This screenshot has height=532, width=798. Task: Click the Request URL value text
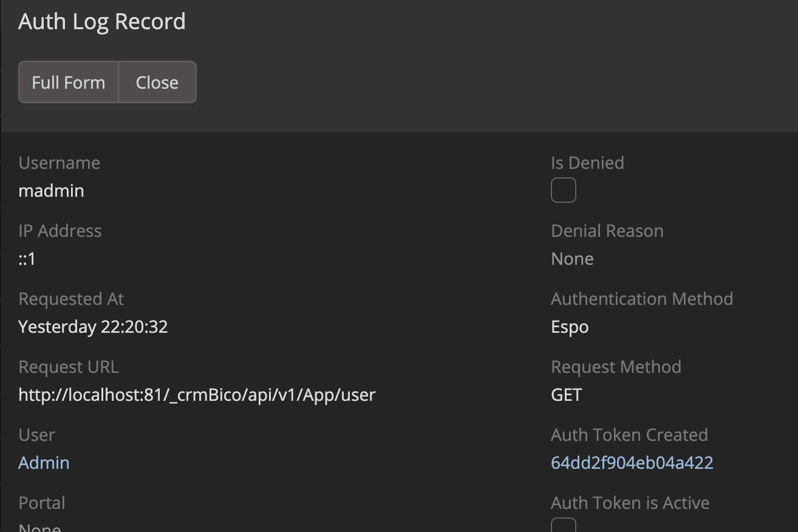pos(197,395)
